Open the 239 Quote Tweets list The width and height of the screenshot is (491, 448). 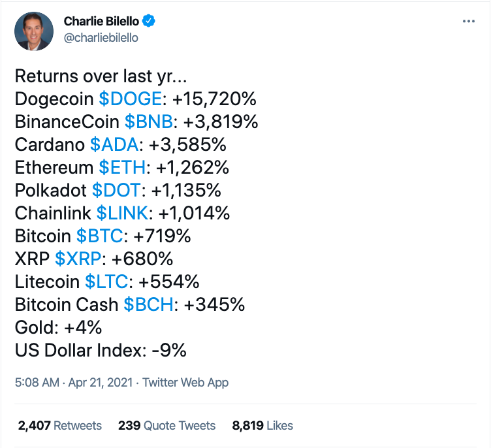coord(166,425)
